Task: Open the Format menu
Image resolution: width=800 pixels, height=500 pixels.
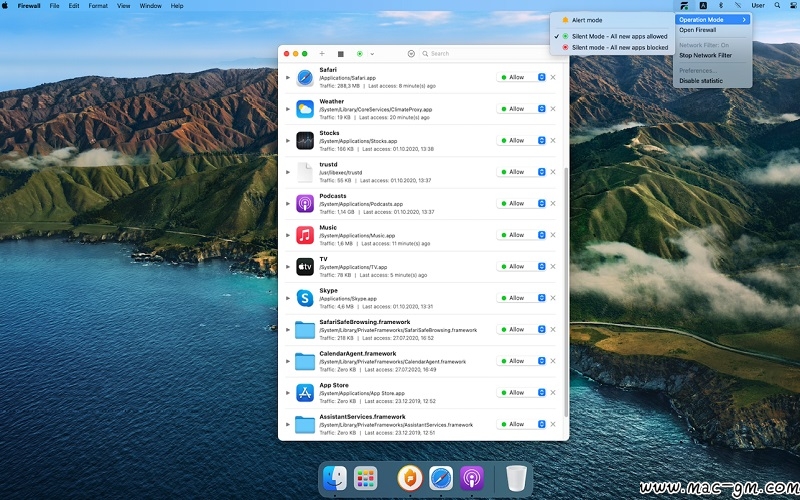Action: click(x=98, y=6)
